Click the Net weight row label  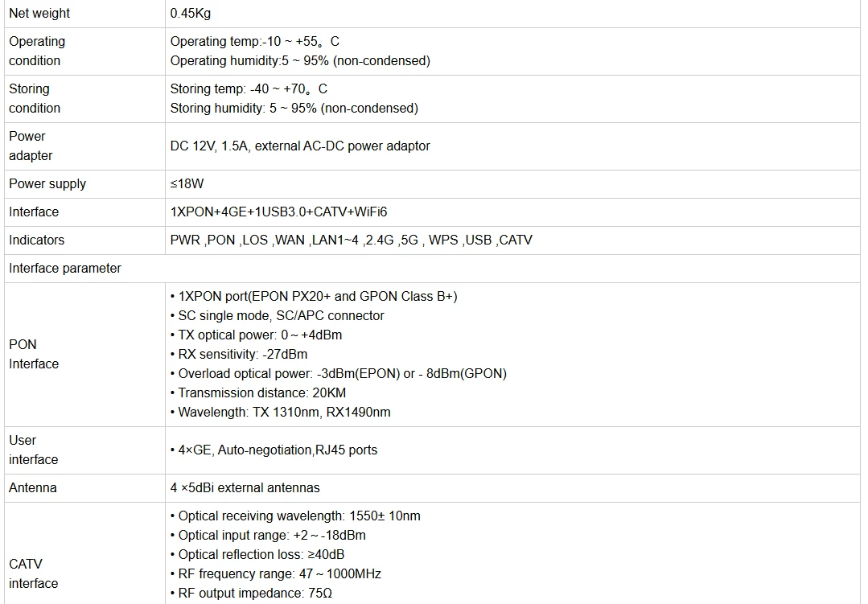(39, 14)
